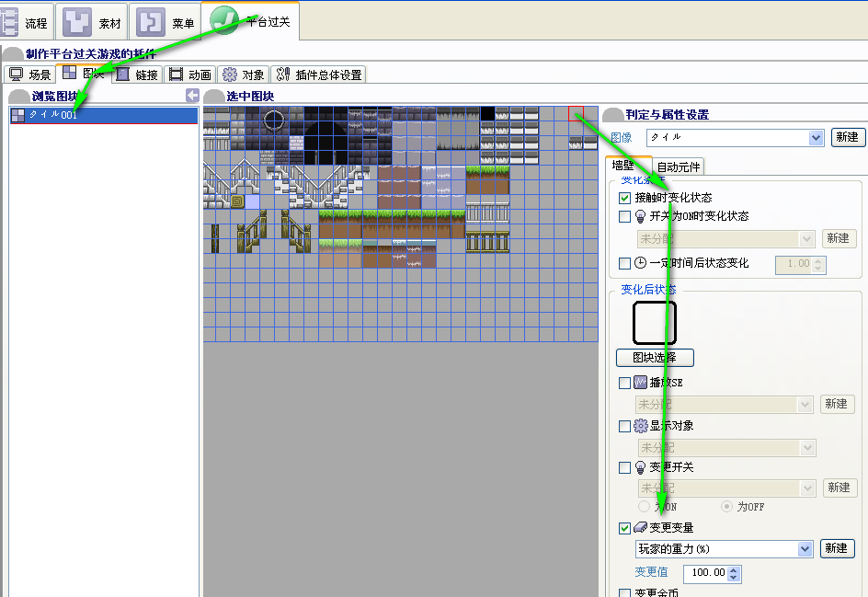Click the filmstrip icon of 动画 tab
This screenshot has height=597, width=868.
(176, 75)
